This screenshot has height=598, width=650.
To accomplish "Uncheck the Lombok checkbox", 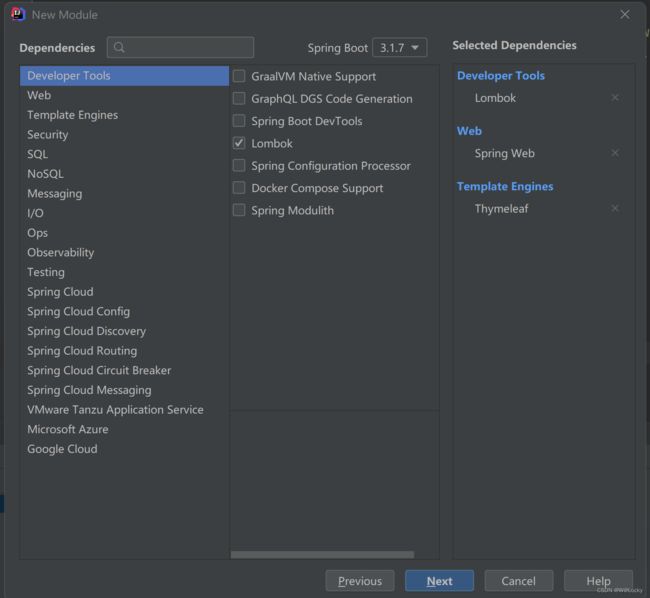I will [x=239, y=143].
